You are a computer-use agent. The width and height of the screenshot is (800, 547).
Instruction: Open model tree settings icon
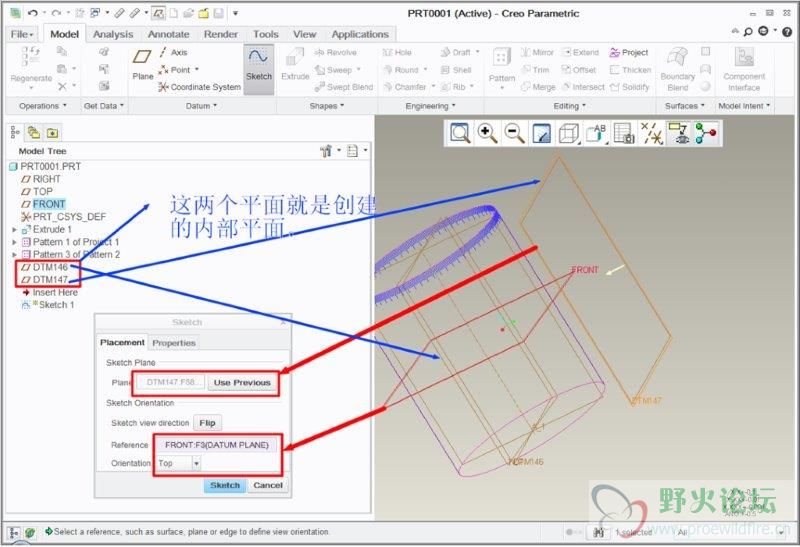pos(330,151)
